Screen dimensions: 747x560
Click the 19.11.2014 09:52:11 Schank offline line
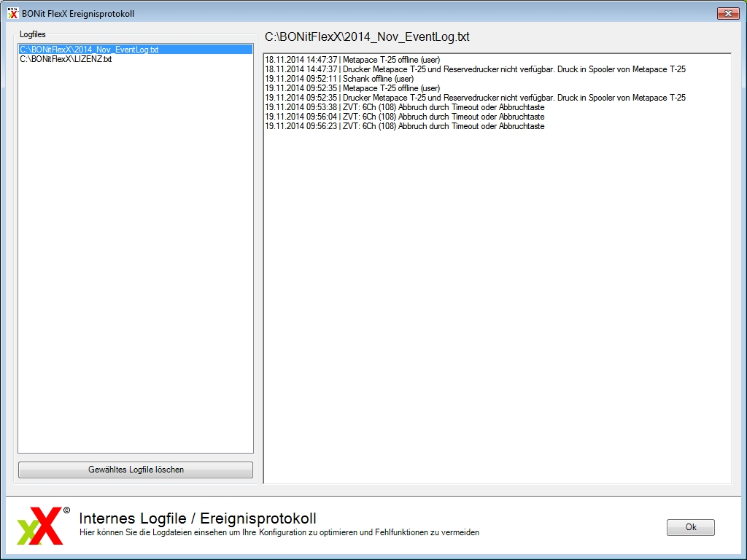[x=339, y=79]
